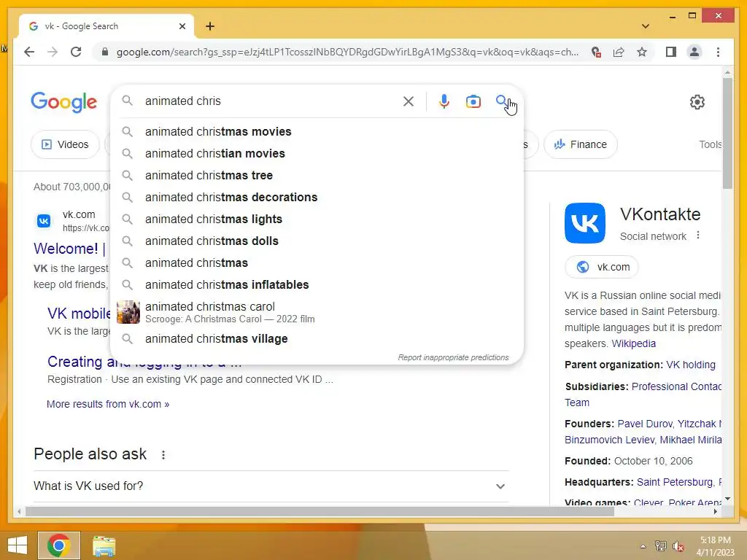
Task: Open Chrome profile avatar
Action: click(694, 52)
